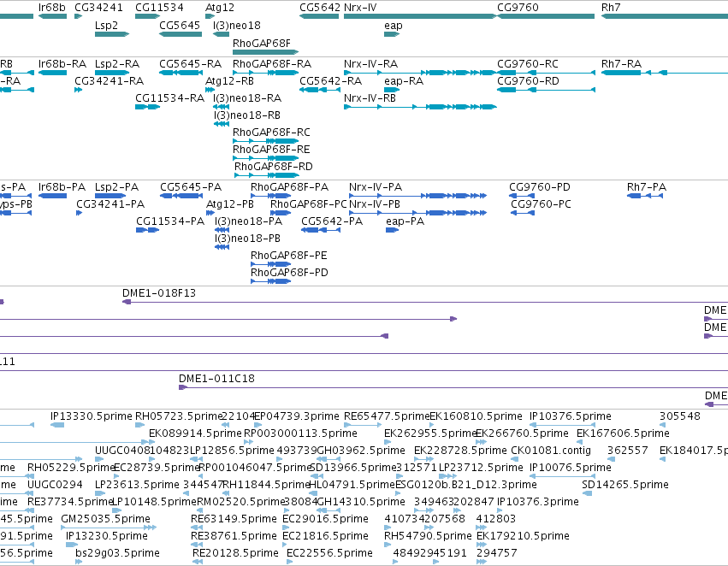Click the Lsp2 gene label
Image resolution: width=728 pixels, height=566 pixels.
[106, 25]
